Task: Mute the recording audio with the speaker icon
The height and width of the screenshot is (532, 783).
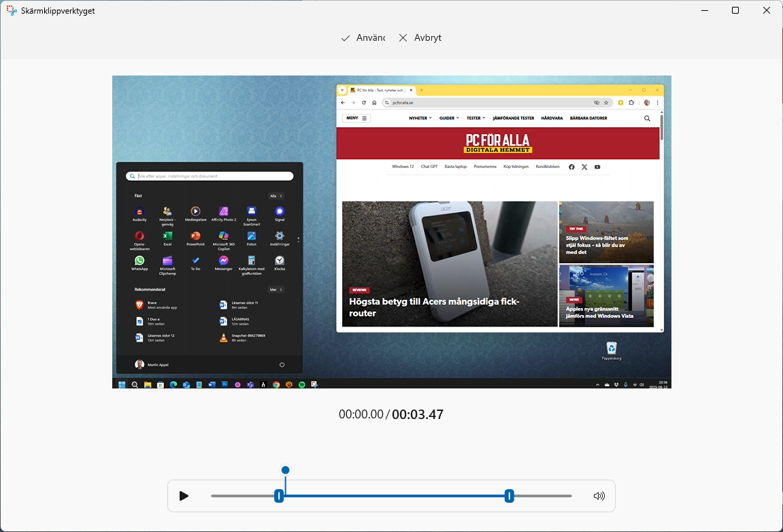Action: tap(599, 496)
